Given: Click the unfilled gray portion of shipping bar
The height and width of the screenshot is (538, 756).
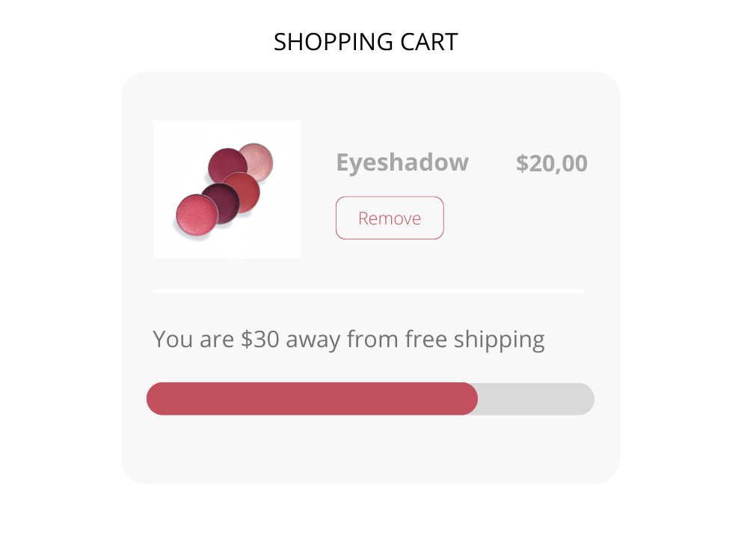Looking at the screenshot, I should tap(535, 399).
